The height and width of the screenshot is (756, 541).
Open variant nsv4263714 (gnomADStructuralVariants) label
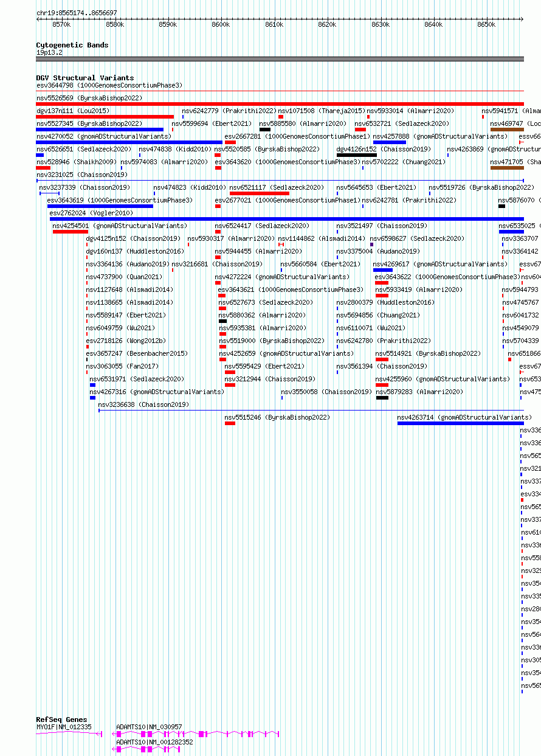(464, 418)
